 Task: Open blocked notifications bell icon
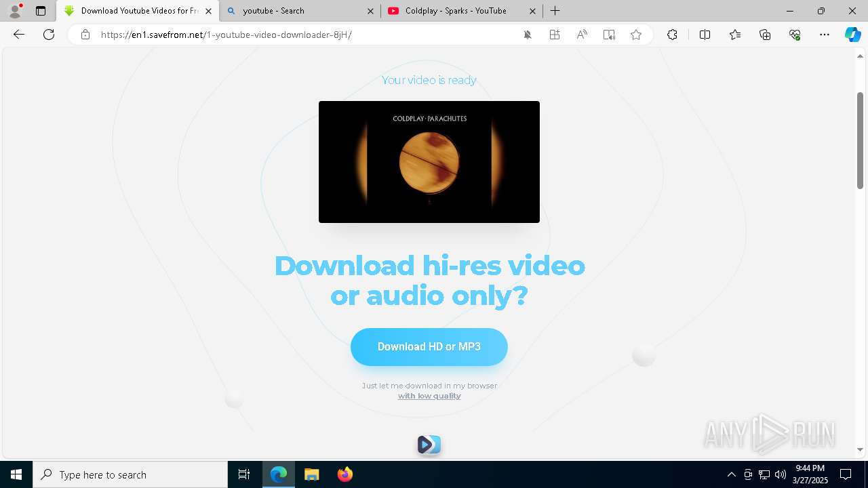(528, 35)
